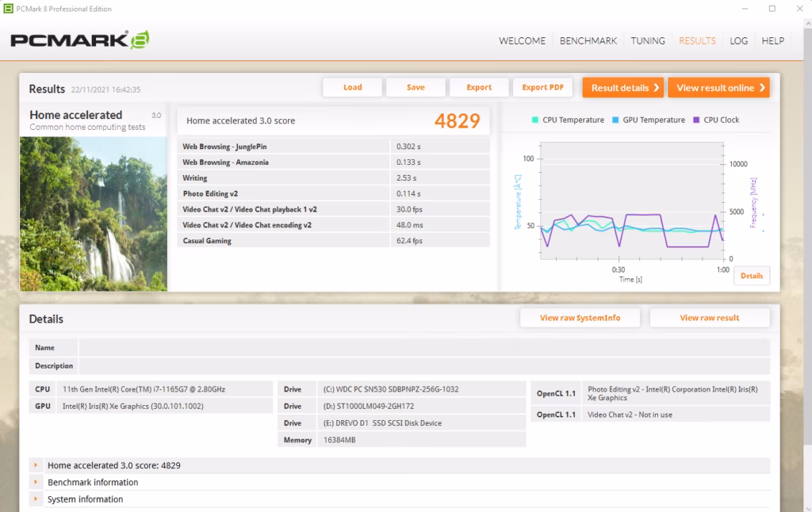Click the Export button
812x512 pixels.
(x=479, y=87)
